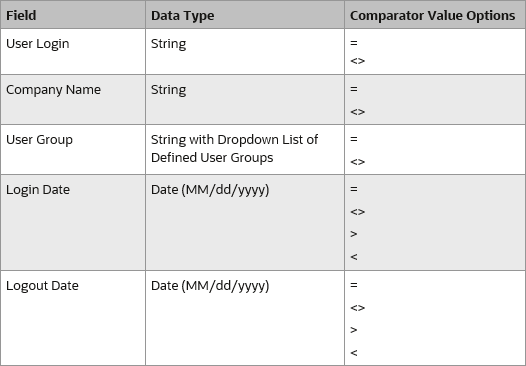The image size is (526, 366).
Task: Click the equals comparator in User Group row
Action: (354, 139)
